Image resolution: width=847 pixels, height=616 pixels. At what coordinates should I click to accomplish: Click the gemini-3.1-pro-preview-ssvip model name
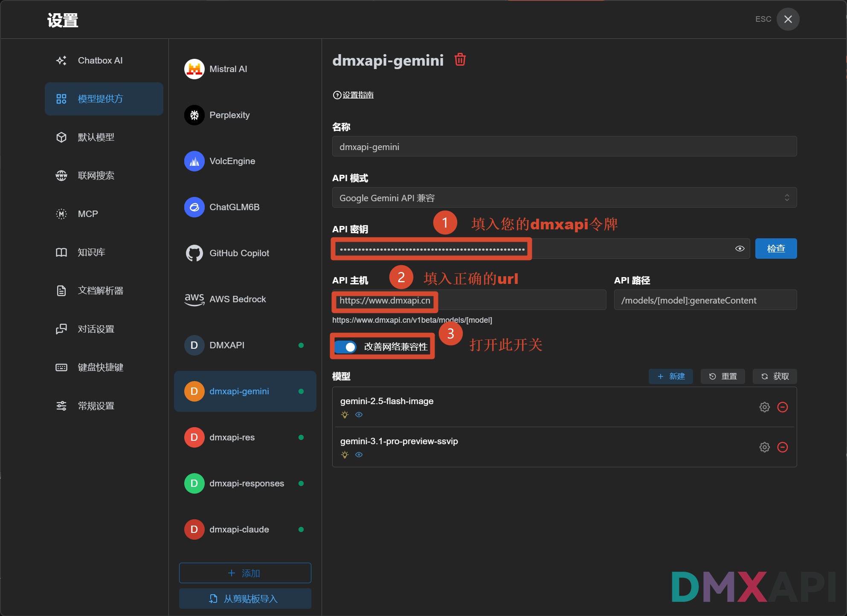pyautogui.click(x=399, y=441)
